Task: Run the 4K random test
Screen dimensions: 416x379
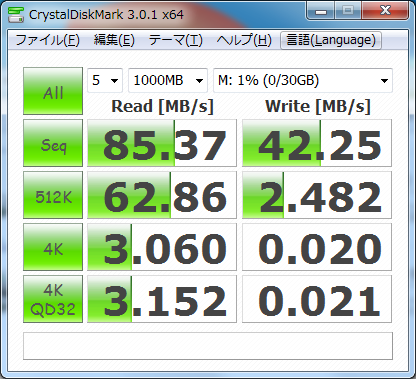Action: pyautogui.click(x=53, y=247)
